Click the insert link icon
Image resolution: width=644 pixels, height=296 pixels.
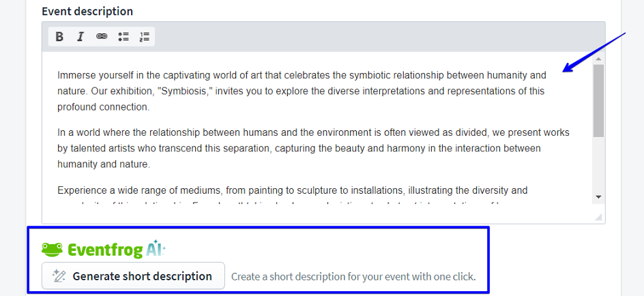(x=102, y=37)
